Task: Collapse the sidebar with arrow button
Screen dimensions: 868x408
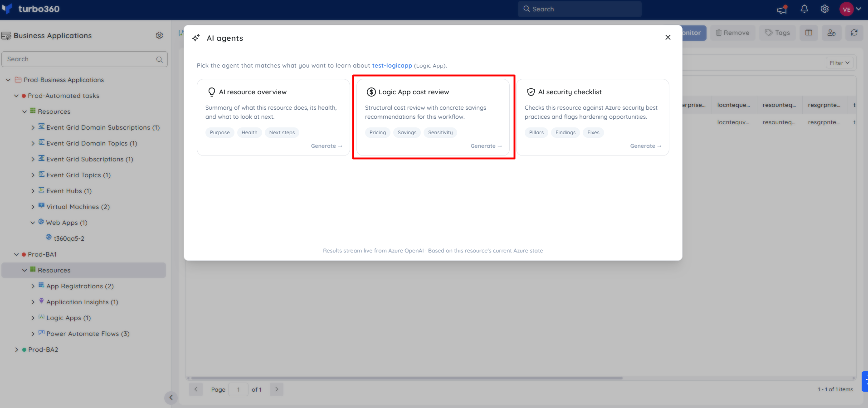Action: click(x=171, y=398)
